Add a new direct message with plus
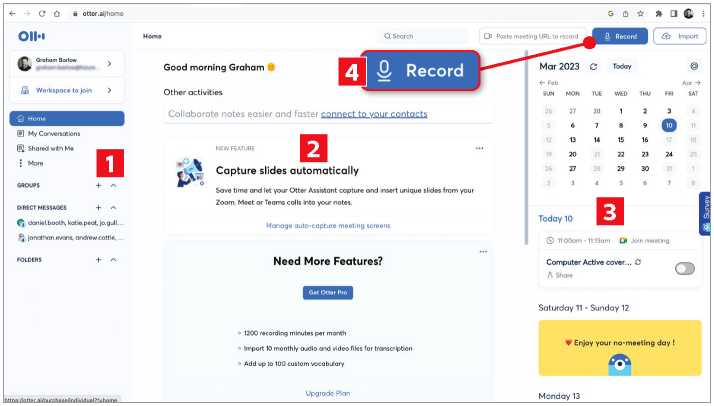Viewport: 714px width, 406px height. coord(98,208)
